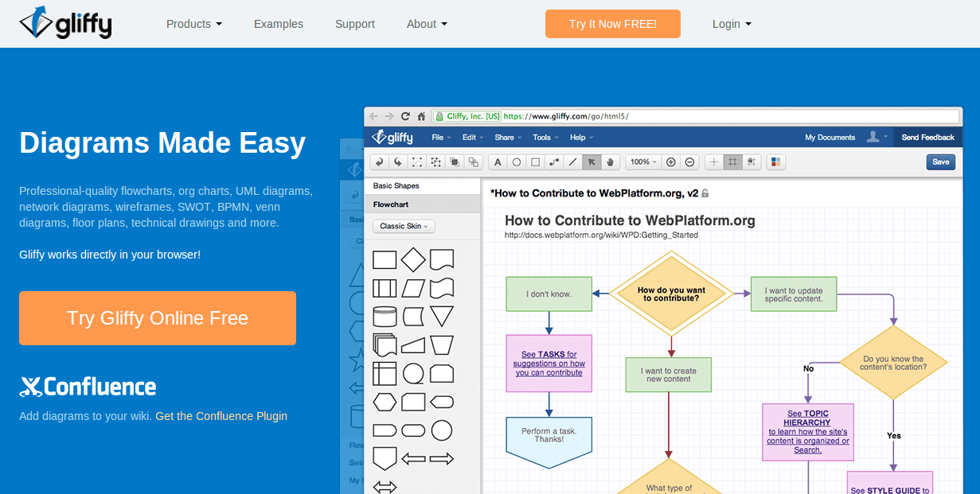
Task: Click the group shapes toolbar icon
Action: 417,162
